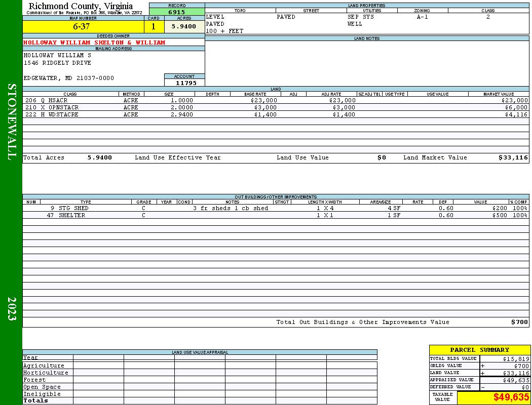The width and height of the screenshot is (532, 405).
Task: Click the LAND NOTES header bar
Action: coord(367,38)
